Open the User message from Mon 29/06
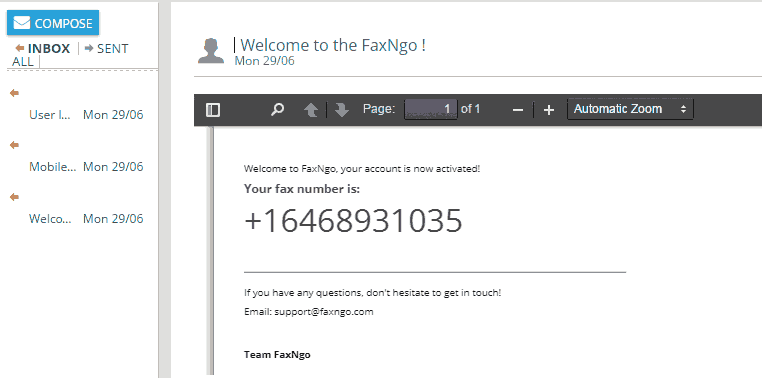The height and width of the screenshot is (378, 762). 86,115
